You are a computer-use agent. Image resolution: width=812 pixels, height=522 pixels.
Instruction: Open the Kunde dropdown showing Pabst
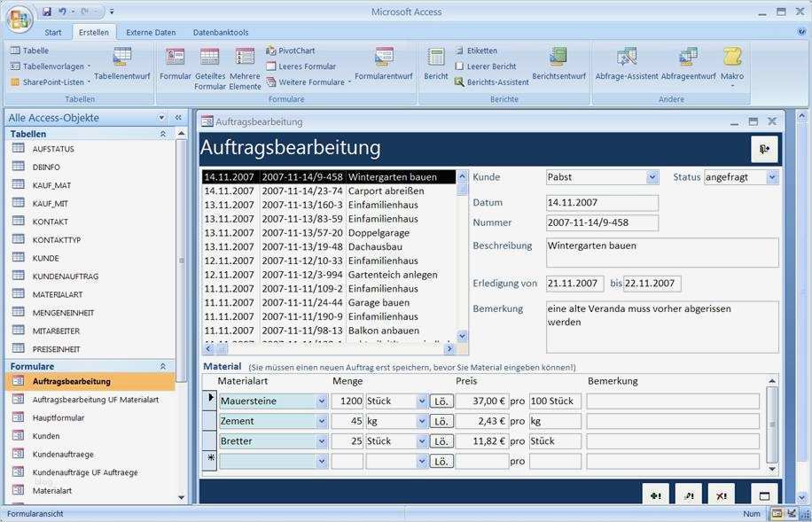click(x=653, y=176)
